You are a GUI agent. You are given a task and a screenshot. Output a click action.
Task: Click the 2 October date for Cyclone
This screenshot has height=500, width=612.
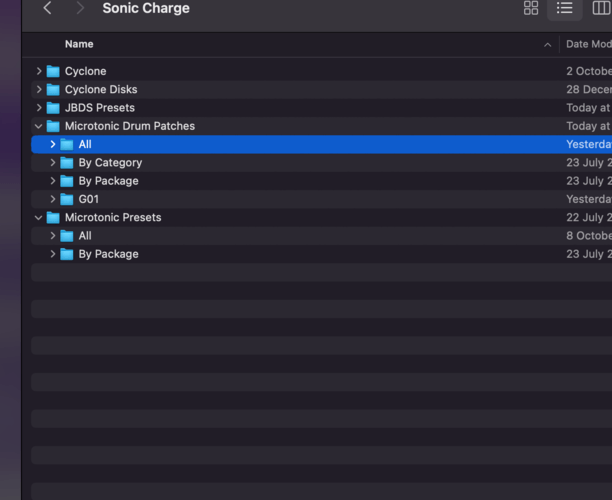tap(589, 71)
